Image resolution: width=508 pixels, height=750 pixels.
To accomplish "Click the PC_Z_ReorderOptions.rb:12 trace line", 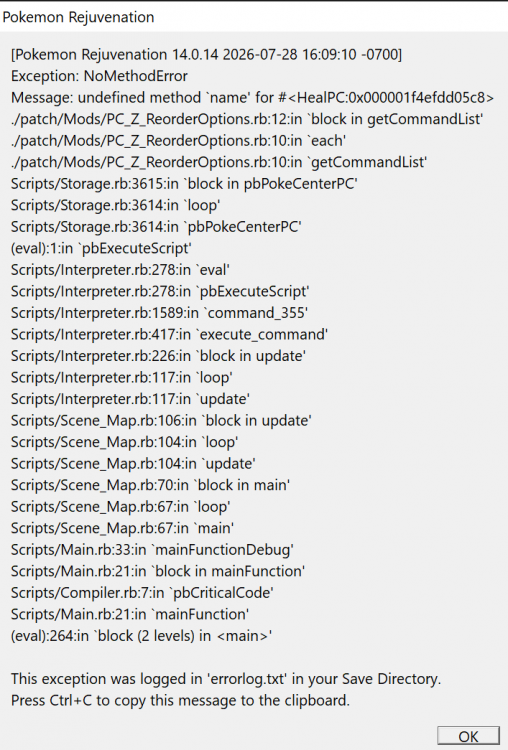I will [247, 119].
